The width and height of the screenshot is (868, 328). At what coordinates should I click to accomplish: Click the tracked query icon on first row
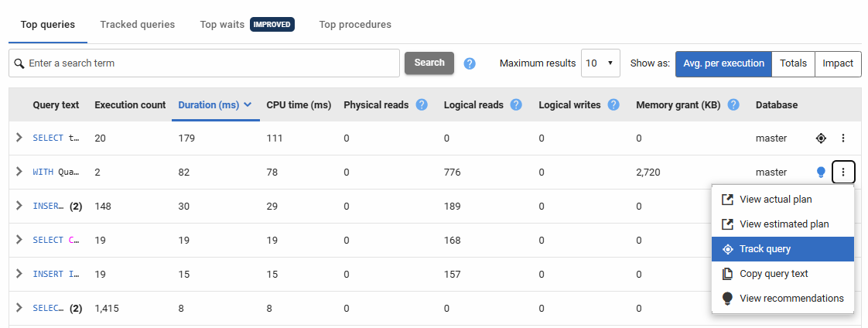click(821, 138)
